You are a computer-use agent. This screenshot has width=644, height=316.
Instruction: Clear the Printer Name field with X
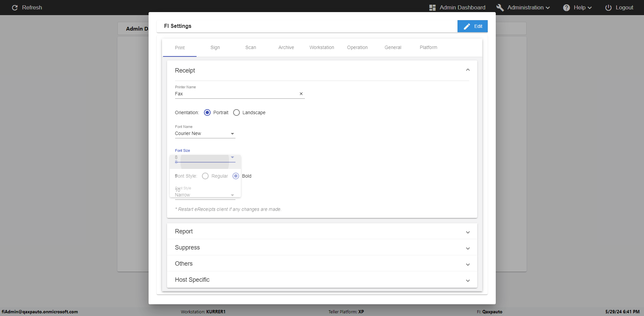pyautogui.click(x=301, y=94)
